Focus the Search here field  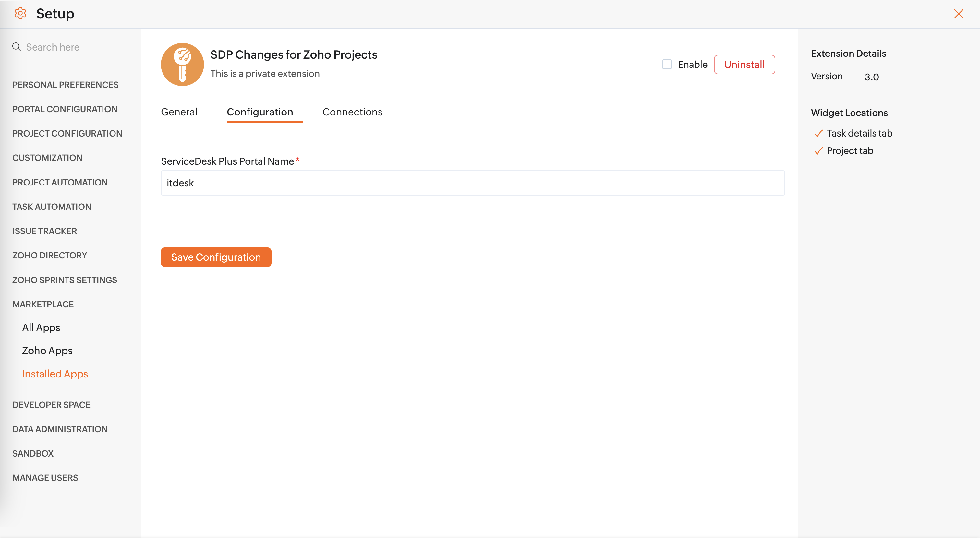(x=74, y=47)
